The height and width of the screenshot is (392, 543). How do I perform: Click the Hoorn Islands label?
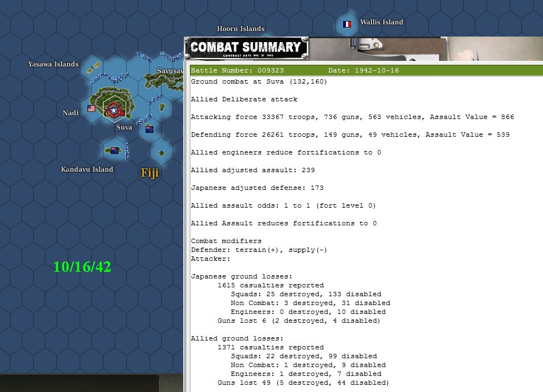pyautogui.click(x=241, y=29)
